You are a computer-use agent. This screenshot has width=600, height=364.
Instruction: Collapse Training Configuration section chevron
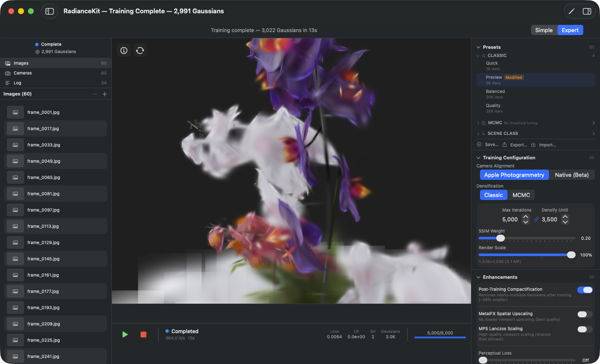coord(479,158)
